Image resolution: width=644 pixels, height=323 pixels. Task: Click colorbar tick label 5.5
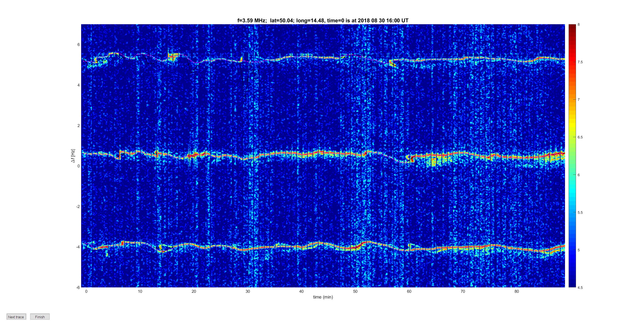coord(580,212)
